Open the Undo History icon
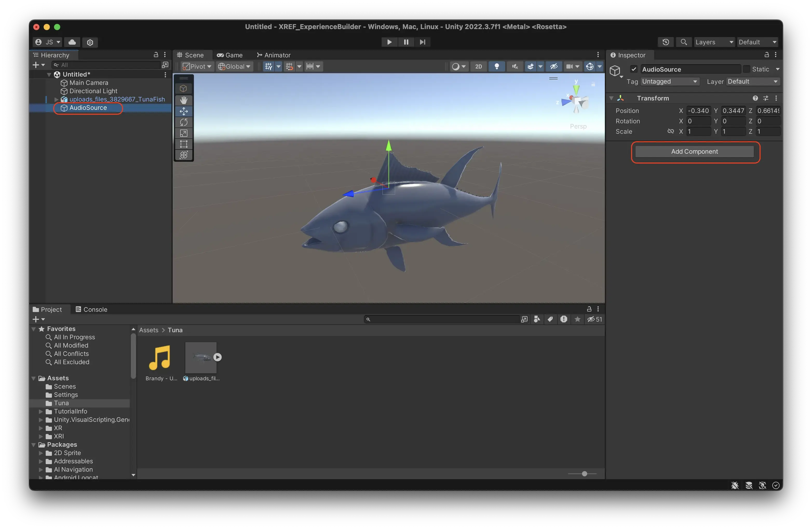The width and height of the screenshot is (812, 529). [x=665, y=42]
